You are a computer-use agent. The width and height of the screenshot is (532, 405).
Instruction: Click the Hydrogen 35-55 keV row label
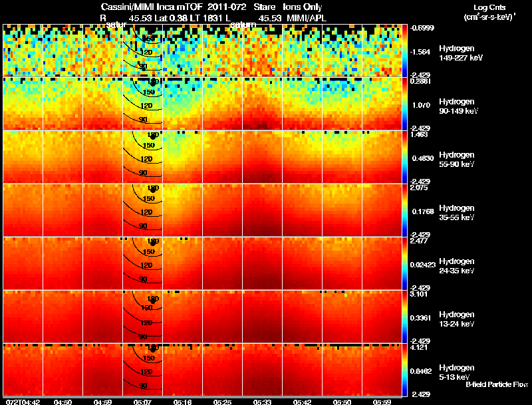click(457, 213)
